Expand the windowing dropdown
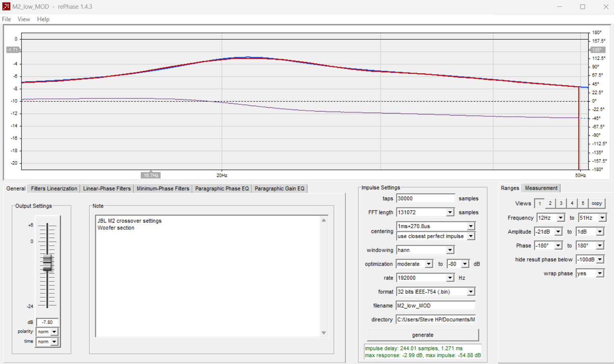The image size is (614, 364). pos(450,250)
